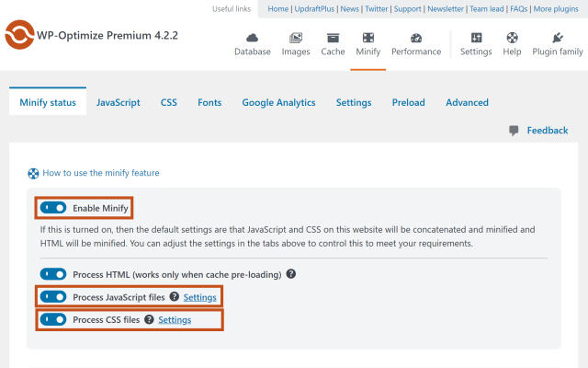This screenshot has height=368, width=588.
Task: Toggle the Process JavaScript files switch
Action: pos(53,297)
